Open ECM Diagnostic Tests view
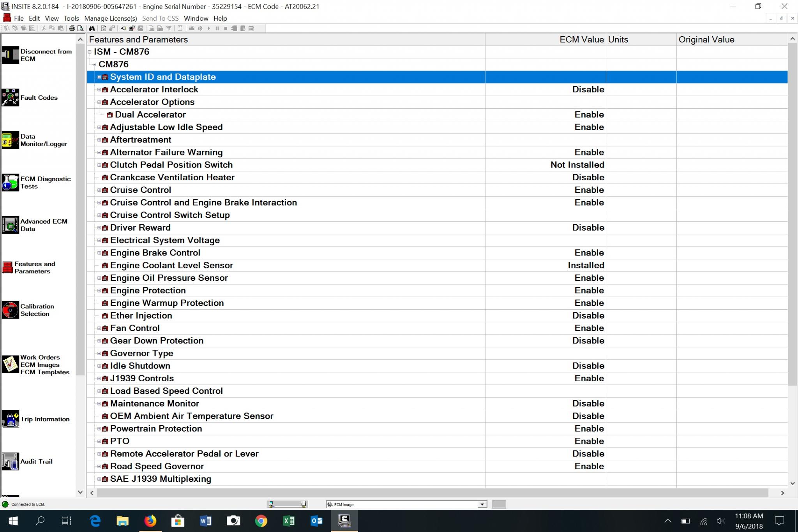The width and height of the screenshot is (798, 532). click(x=11, y=182)
